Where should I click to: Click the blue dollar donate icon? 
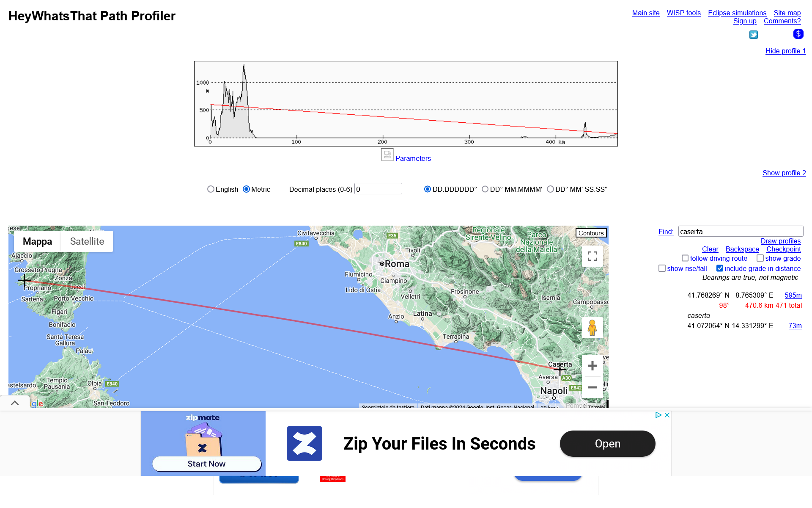798,34
